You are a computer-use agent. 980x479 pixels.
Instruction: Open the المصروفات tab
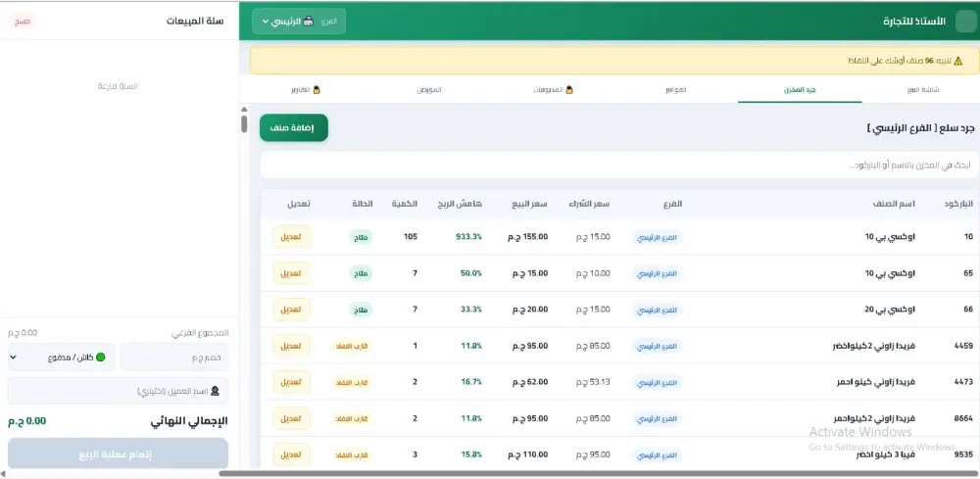(x=553, y=90)
